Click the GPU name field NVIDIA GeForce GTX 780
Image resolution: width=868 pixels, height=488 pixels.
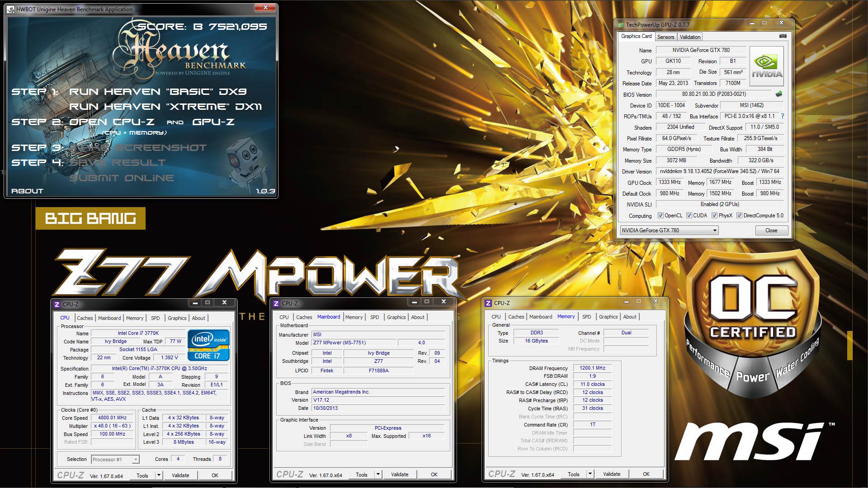(x=701, y=50)
